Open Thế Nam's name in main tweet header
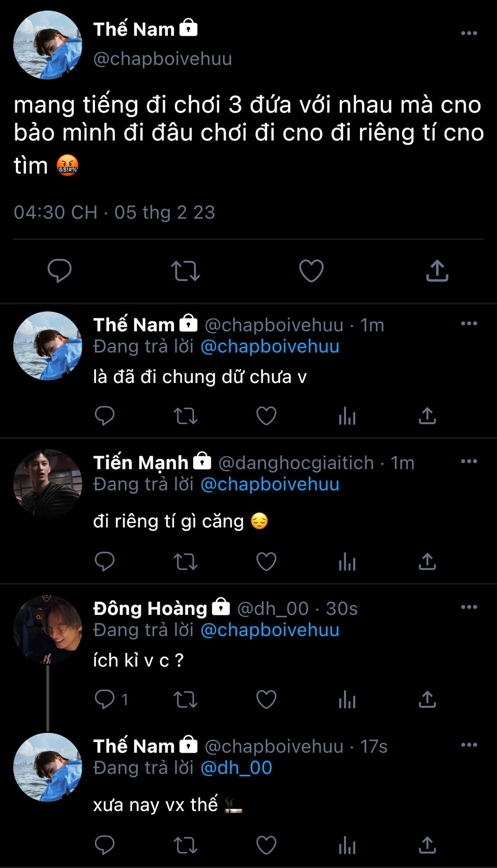This screenshot has height=868, width=497. (x=134, y=29)
